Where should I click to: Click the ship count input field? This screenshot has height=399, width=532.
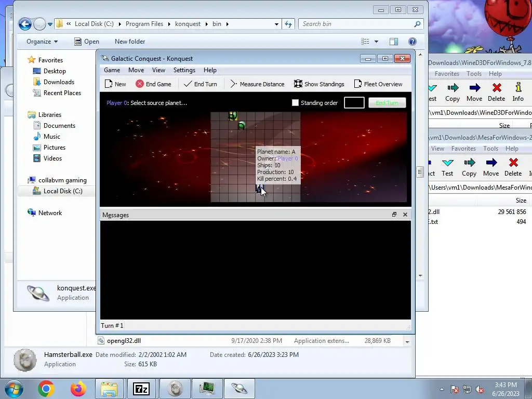[354, 103]
